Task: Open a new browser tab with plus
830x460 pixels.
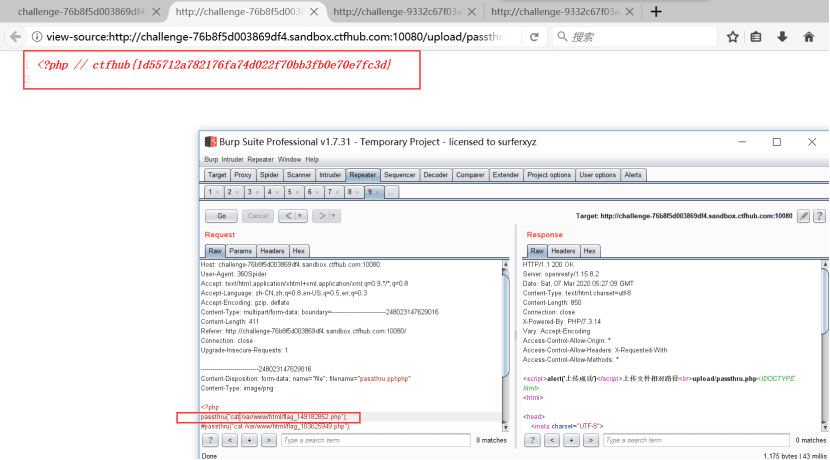Action: click(x=656, y=12)
